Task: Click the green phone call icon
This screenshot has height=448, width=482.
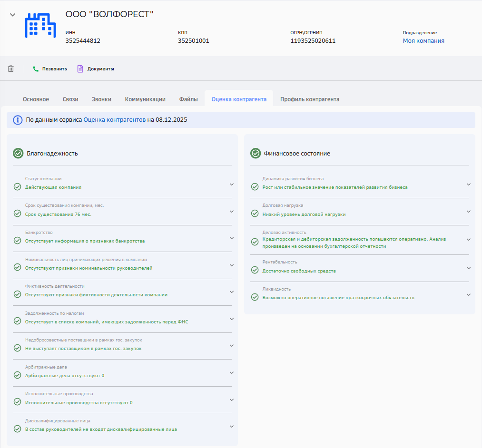Action: 36,69
